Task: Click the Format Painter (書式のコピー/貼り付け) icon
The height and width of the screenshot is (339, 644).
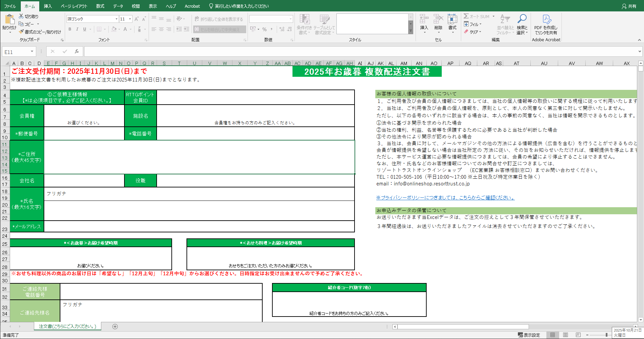Action: [x=21, y=32]
